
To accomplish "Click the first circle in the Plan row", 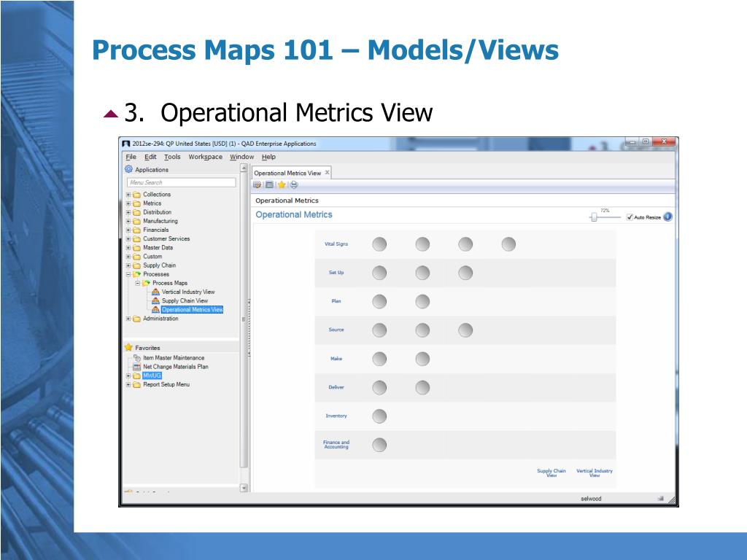I will 379,301.
